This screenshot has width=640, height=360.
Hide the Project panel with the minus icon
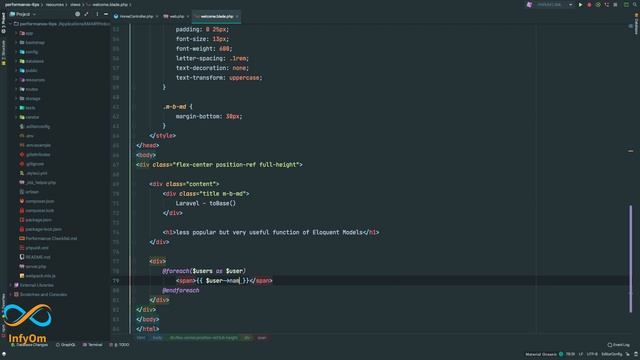tap(106, 14)
